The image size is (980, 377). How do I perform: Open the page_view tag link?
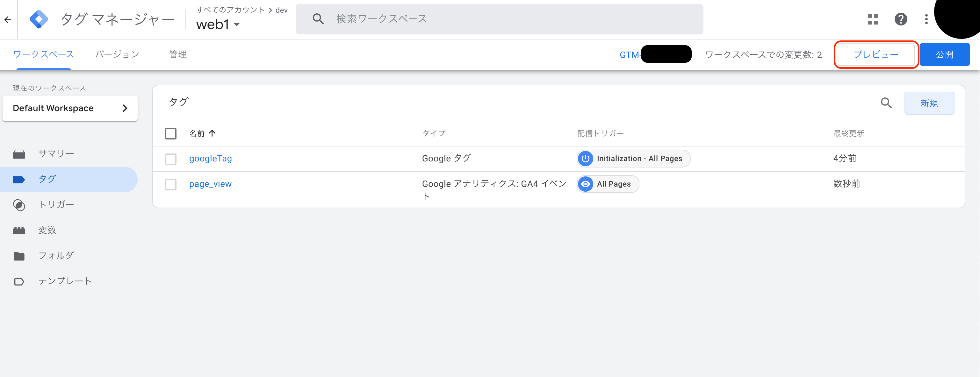point(210,184)
